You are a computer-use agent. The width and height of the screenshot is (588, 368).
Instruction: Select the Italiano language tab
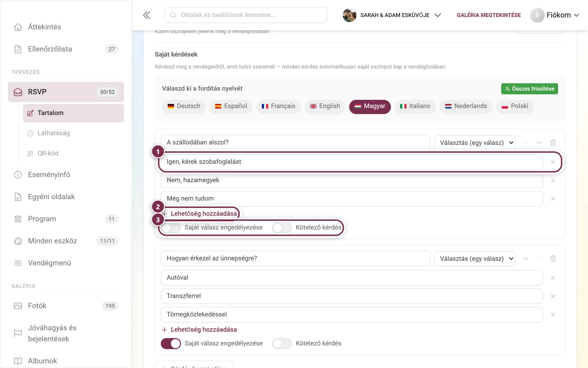click(415, 106)
